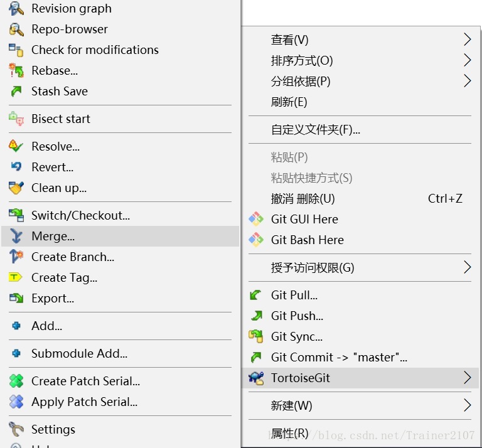The image size is (482, 448).
Task: Click the Git Commit arrow icon
Action: (256, 357)
